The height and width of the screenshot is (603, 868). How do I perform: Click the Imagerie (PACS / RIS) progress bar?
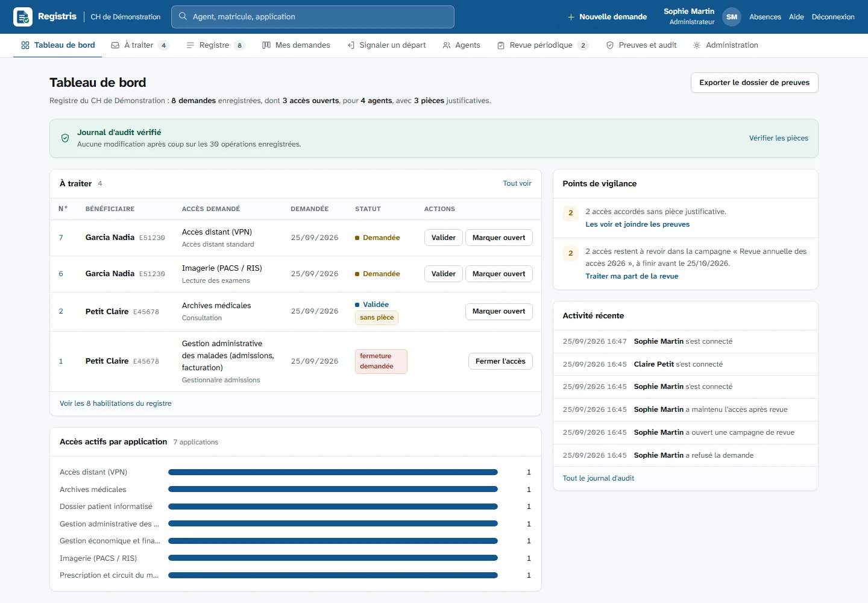(333, 558)
